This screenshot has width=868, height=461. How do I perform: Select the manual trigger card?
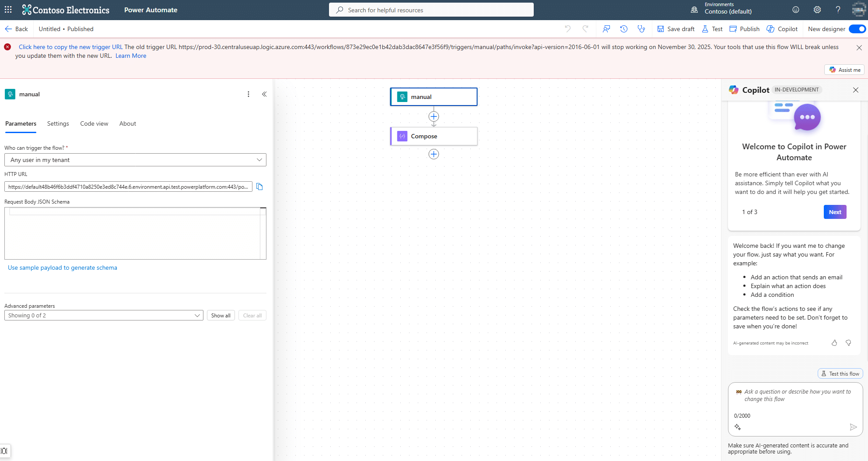tap(434, 97)
